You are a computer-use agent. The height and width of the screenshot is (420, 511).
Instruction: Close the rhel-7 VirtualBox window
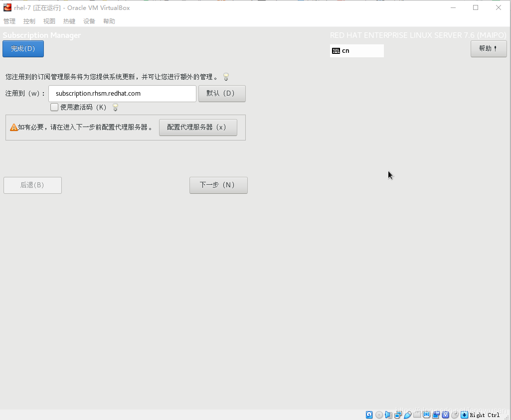click(x=499, y=7)
